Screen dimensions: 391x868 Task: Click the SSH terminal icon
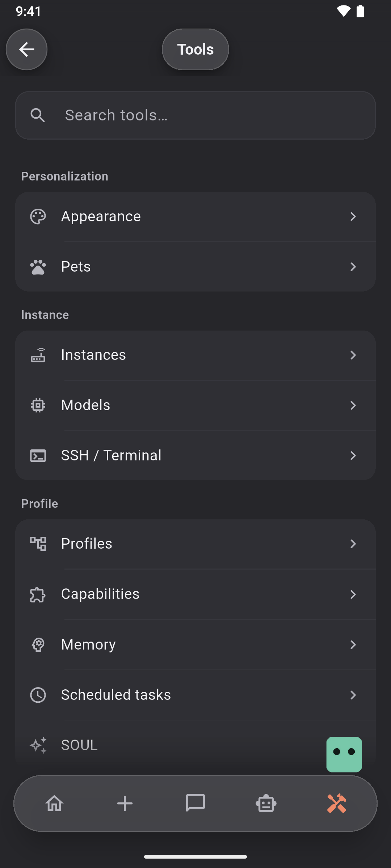pyautogui.click(x=38, y=456)
